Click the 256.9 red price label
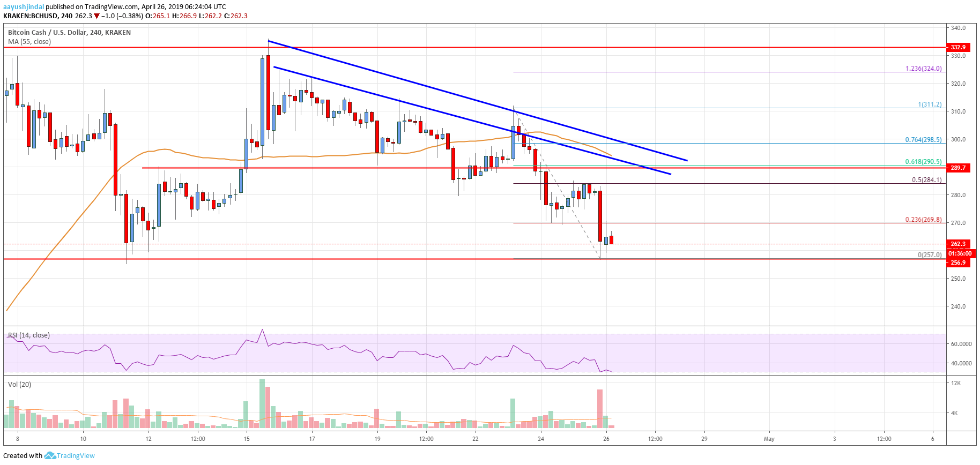The width and height of the screenshot is (980, 465). coord(958,262)
